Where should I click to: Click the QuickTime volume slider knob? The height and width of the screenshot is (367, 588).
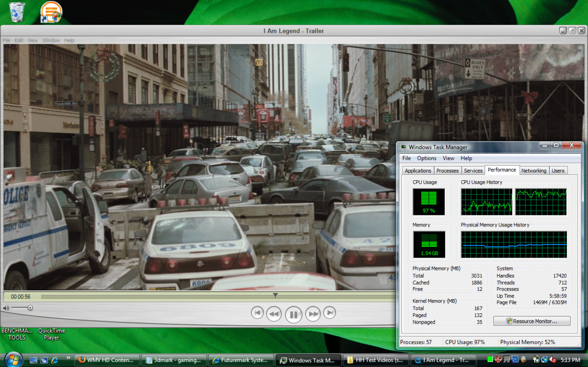point(30,308)
